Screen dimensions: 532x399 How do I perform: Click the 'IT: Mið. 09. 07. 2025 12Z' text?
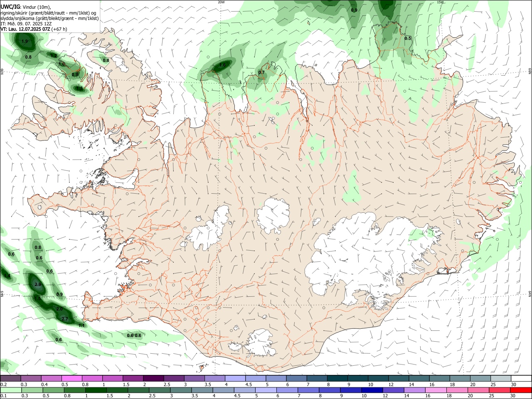pos(26,24)
